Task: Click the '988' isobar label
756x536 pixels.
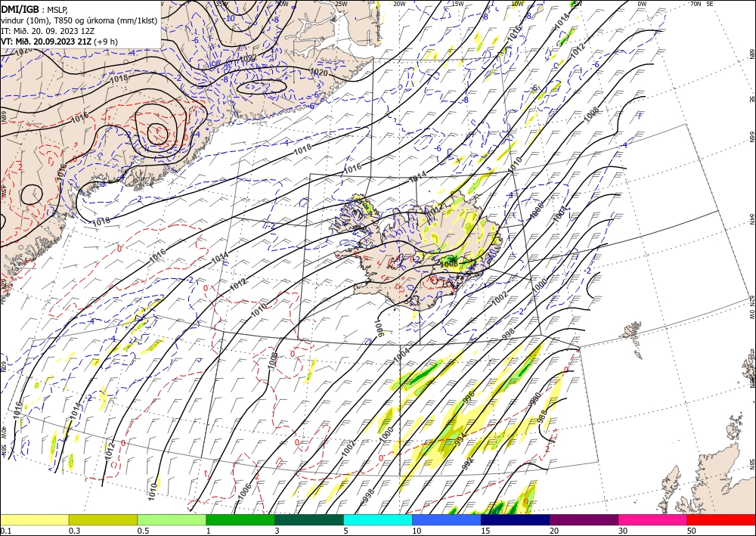Action: [x=544, y=416]
